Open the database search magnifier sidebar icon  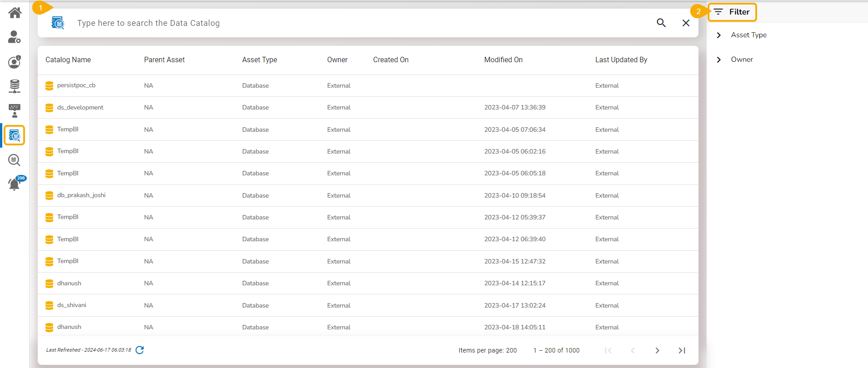(15, 160)
